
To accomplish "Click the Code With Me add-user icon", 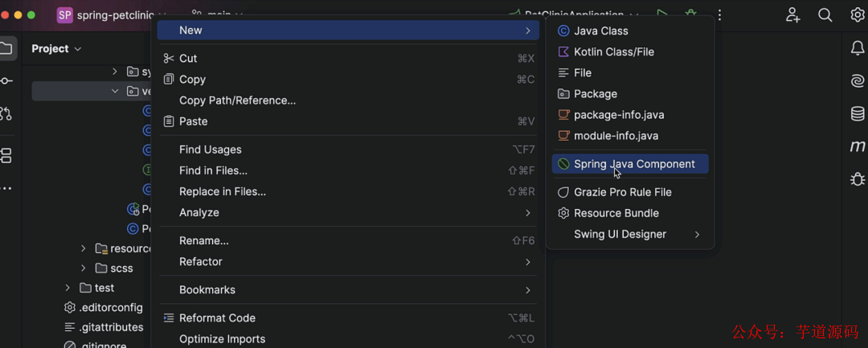I will [793, 15].
